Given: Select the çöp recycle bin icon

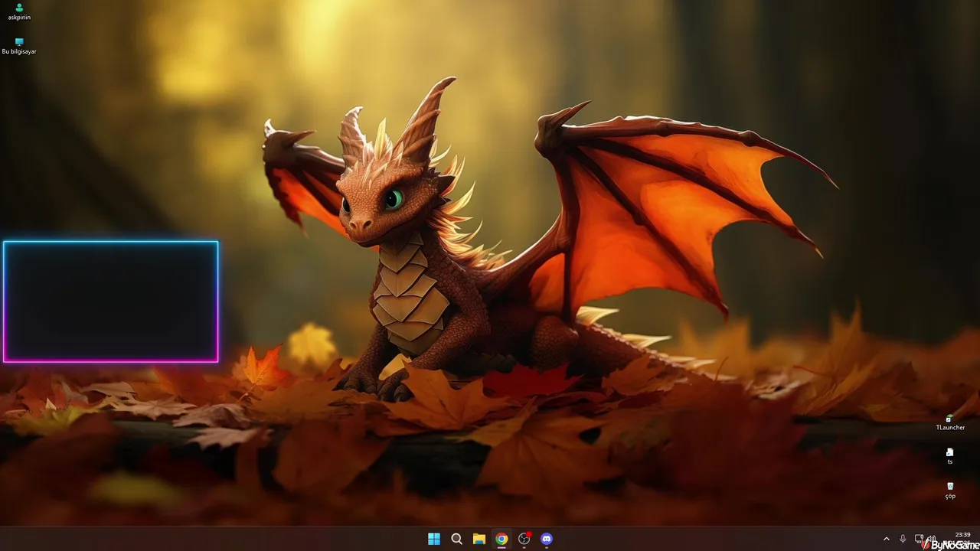Looking at the screenshot, I should (950, 490).
